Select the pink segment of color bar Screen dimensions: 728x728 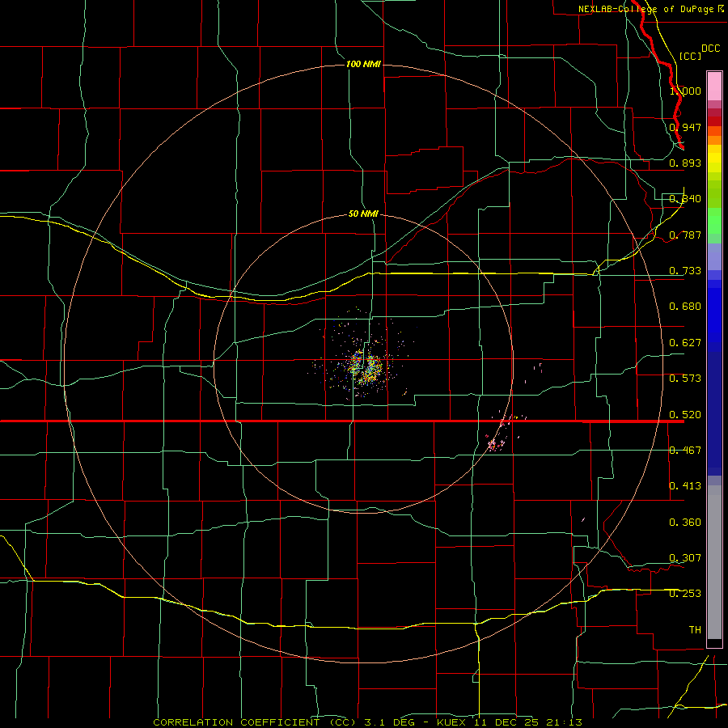[714, 86]
